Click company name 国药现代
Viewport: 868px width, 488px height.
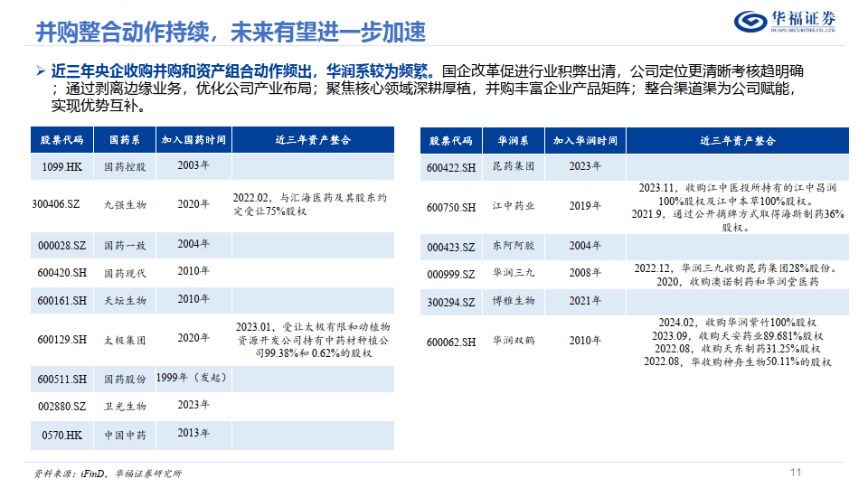(125, 273)
